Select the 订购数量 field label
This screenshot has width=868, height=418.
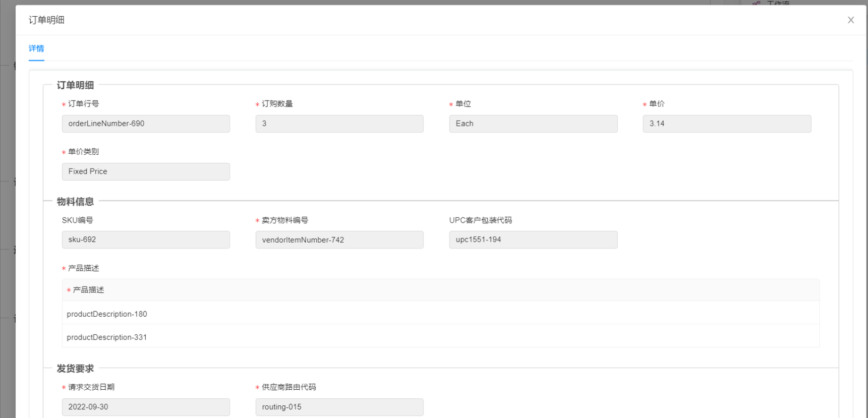pyautogui.click(x=277, y=103)
